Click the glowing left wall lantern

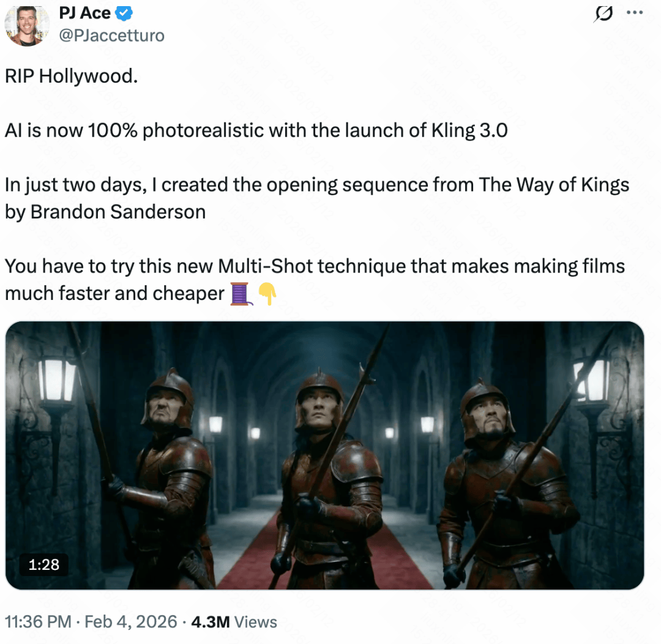click(58, 380)
